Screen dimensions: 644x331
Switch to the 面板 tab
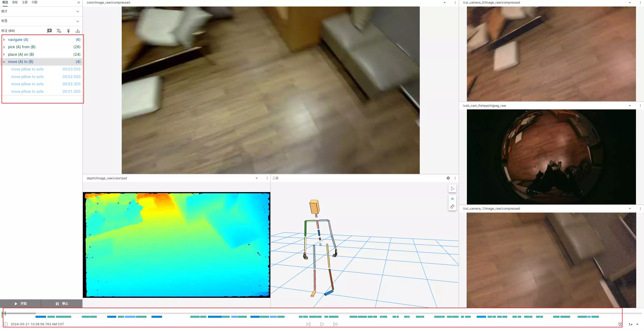click(x=15, y=2)
